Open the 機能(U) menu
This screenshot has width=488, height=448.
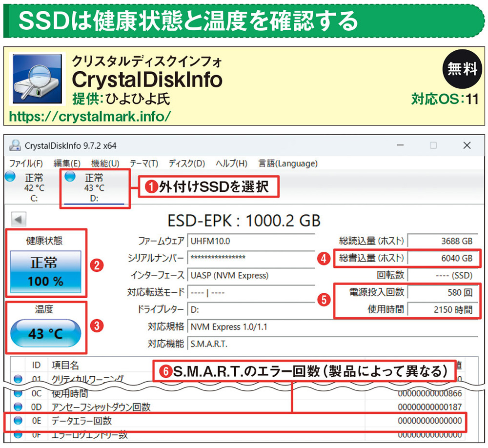pyautogui.click(x=105, y=163)
